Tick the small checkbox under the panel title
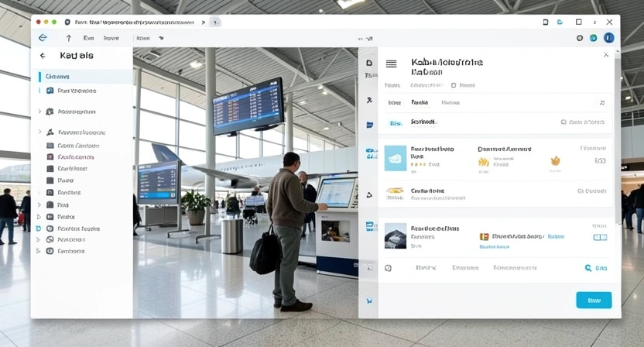The height and width of the screenshot is (347, 644). [x=454, y=85]
